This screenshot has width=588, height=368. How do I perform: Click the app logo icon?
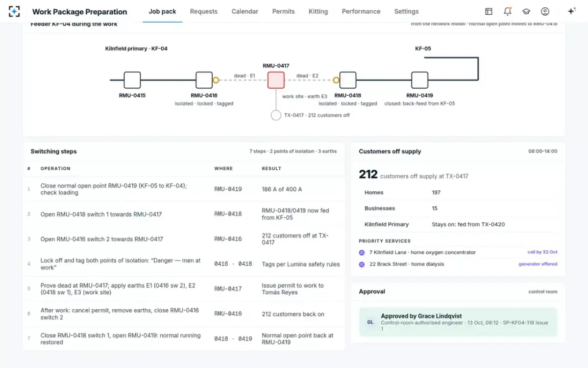[x=15, y=11]
